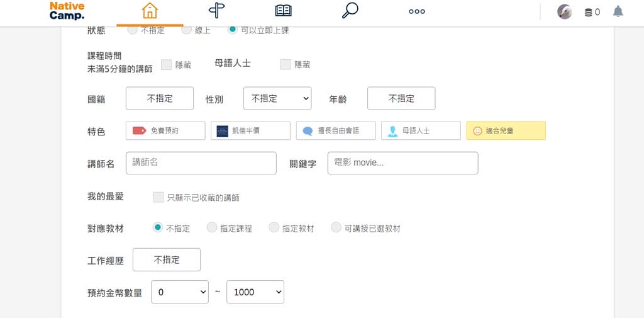Open the magnifying glass search icon

click(x=350, y=11)
